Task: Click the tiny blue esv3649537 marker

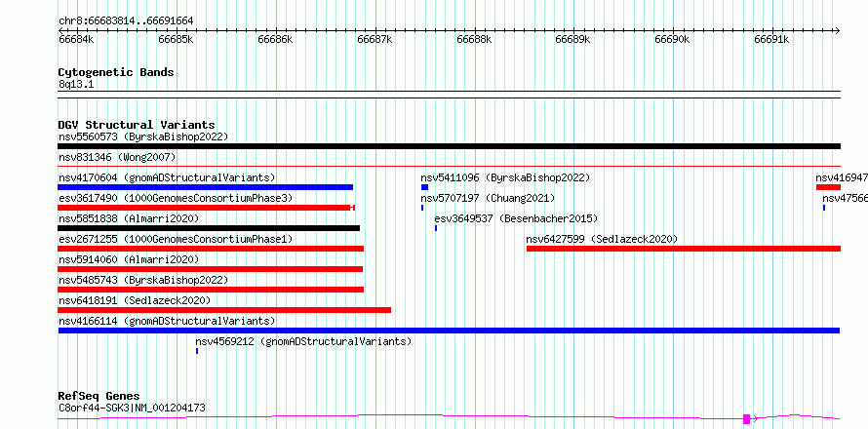Action: [436, 228]
